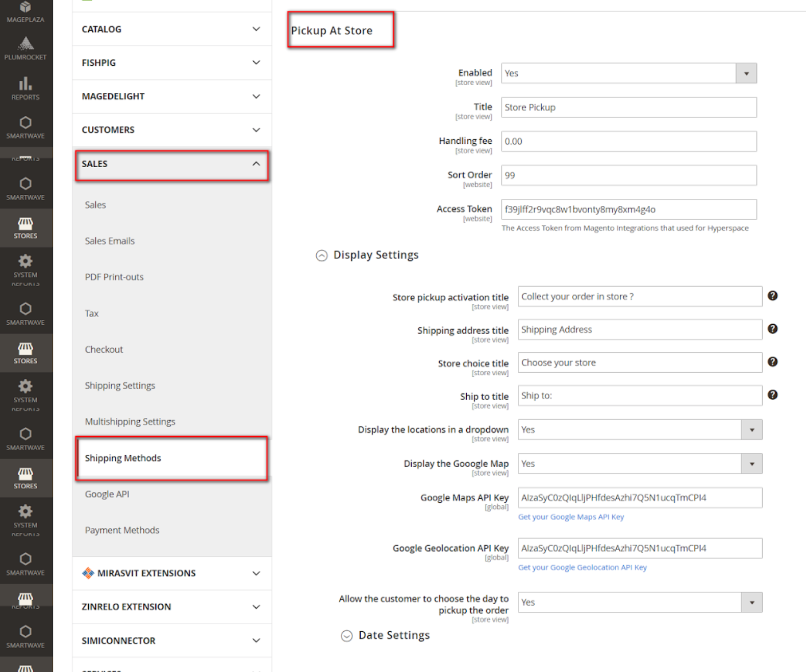Select Payment Methods in Sales menu
806x672 pixels.
point(122,530)
